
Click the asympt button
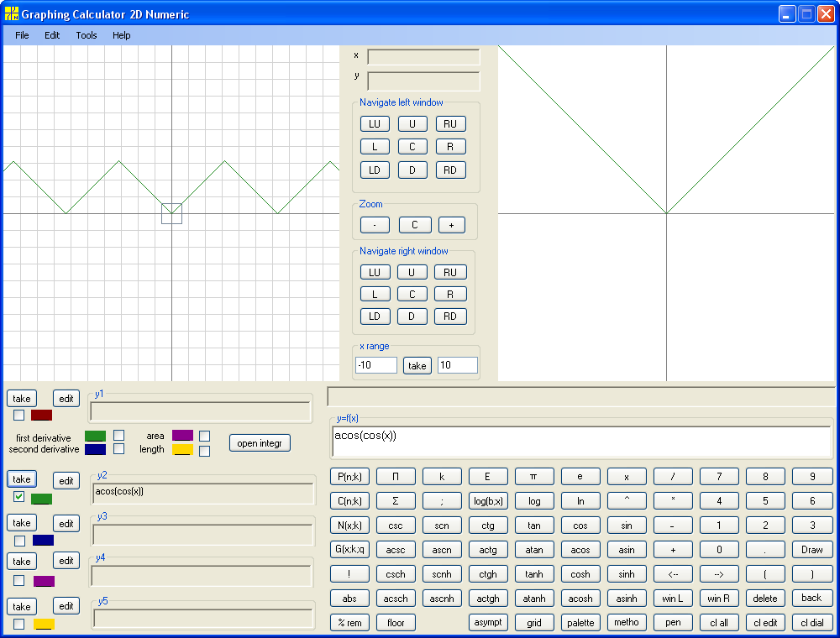[x=488, y=623]
